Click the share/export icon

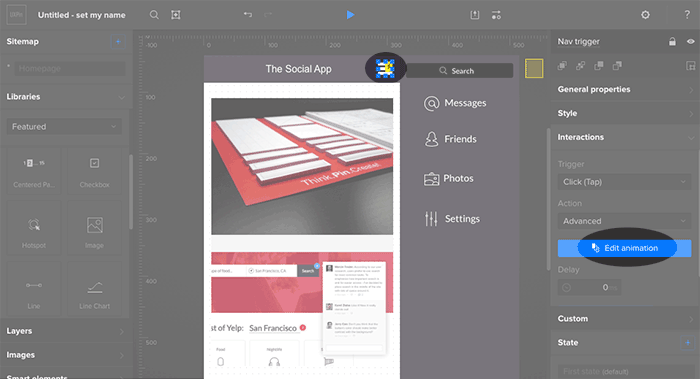475,15
